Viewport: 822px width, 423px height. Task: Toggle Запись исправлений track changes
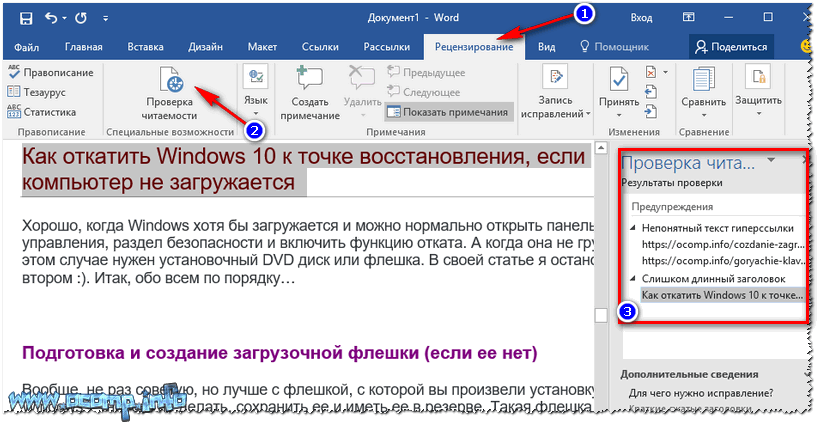[554, 95]
